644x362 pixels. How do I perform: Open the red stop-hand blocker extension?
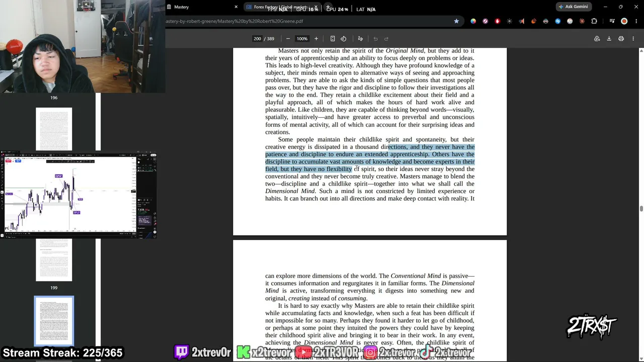498,21
